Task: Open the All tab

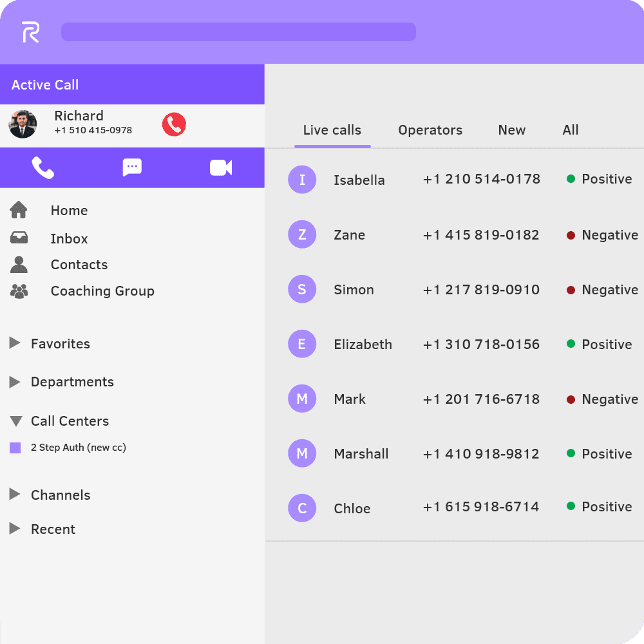Action: coord(570,129)
